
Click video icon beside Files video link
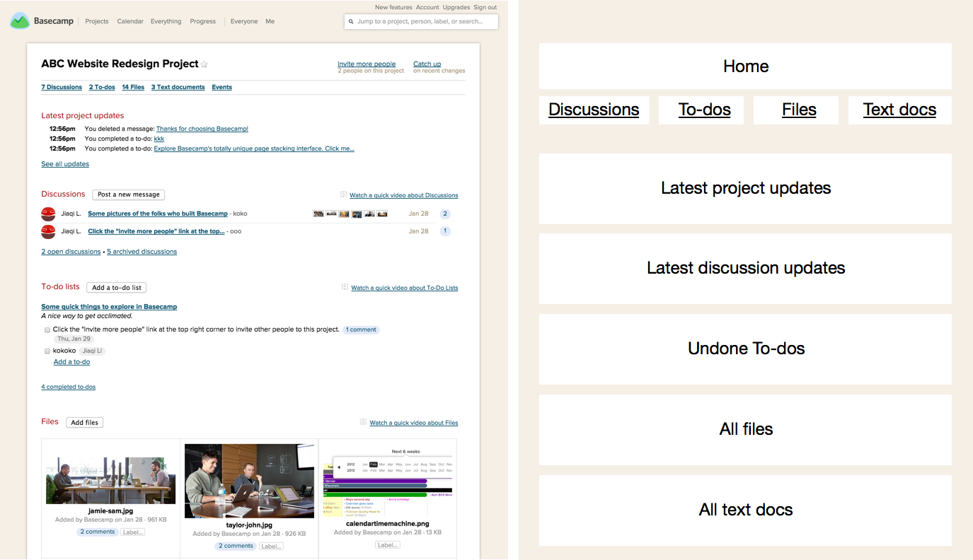coord(363,422)
